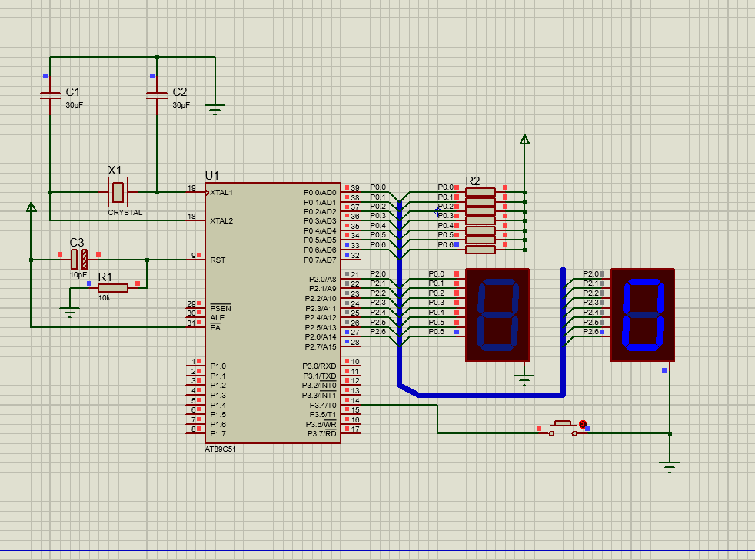The width and height of the screenshot is (755, 560).
Task: Click the '10k' resistor value
Action: click(x=105, y=298)
